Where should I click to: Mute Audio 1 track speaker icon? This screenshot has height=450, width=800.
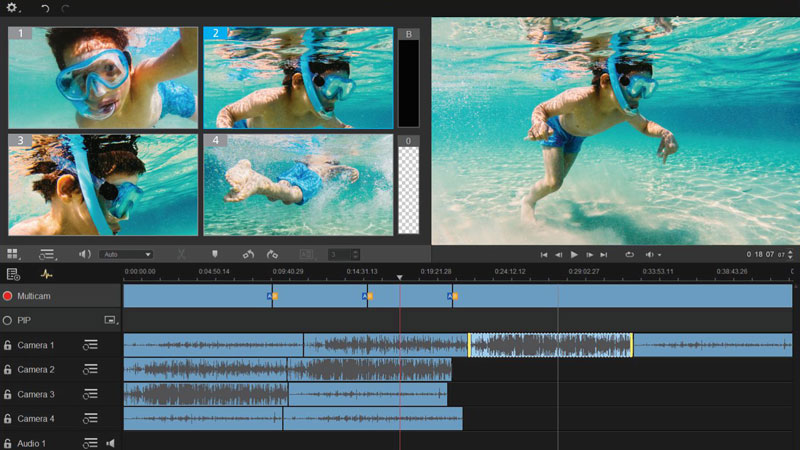[110, 443]
